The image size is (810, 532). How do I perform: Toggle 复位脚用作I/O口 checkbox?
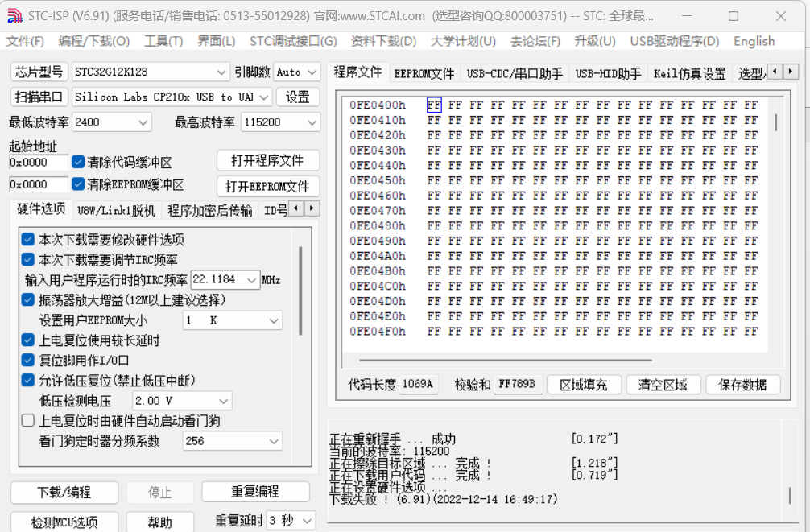click(28, 360)
